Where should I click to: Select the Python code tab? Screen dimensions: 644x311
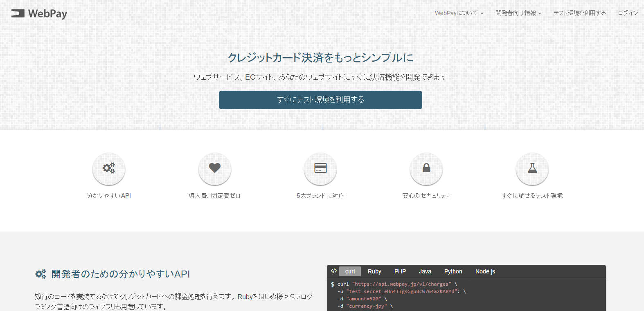pyautogui.click(x=453, y=271)
